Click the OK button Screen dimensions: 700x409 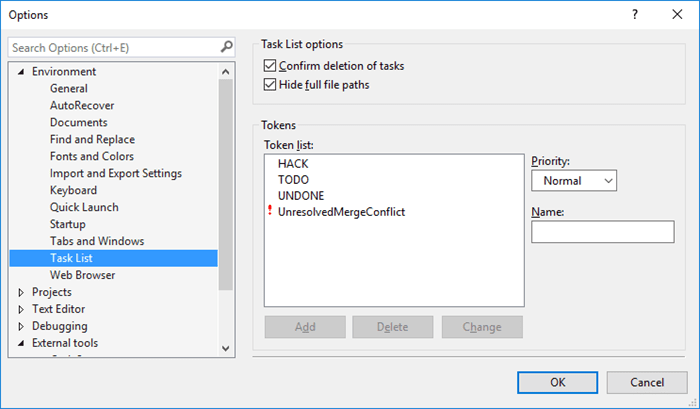pyautogui.click(x=557, y=383)
